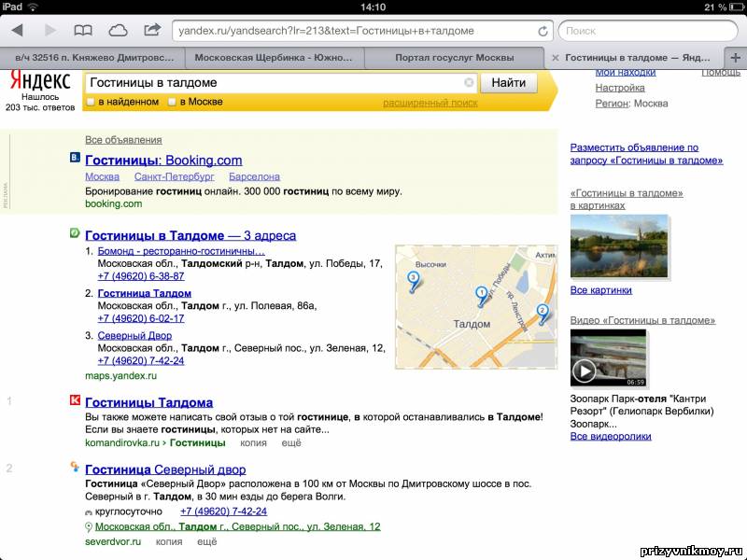This screenshot has height=560, width=747.
Task: Open Гостиница Северный двор result
Action: (165, 469)
